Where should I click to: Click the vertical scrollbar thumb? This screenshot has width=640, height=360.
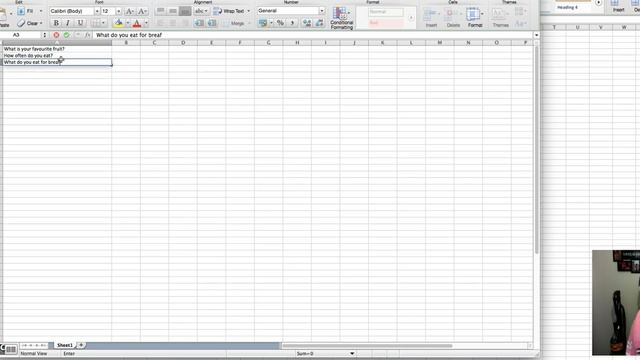(536, 150)
